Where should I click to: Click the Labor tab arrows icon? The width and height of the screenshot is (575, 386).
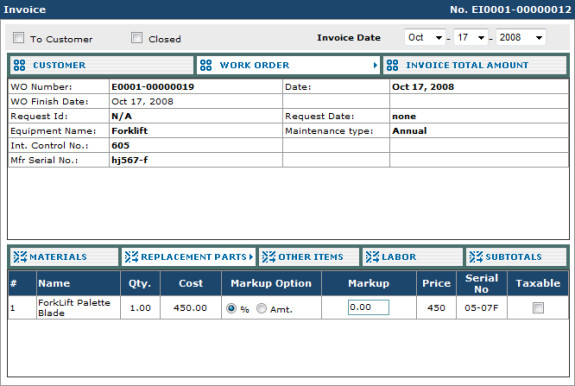[373, 257]
